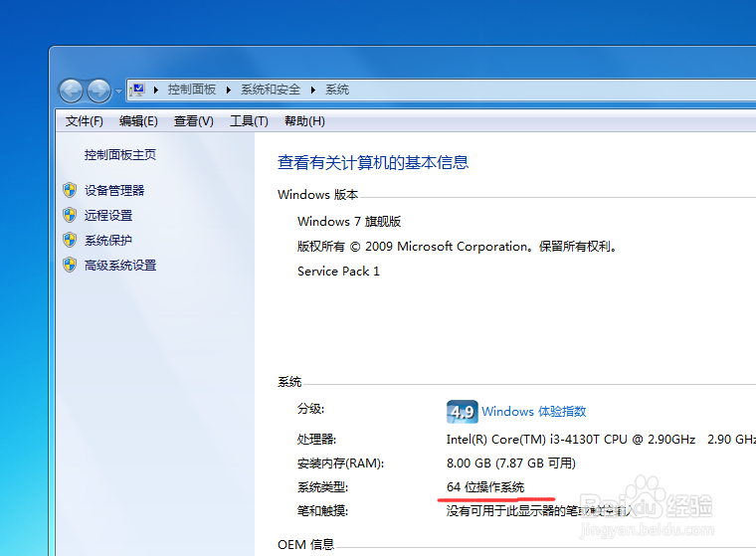756x556 pixels.
Task: Open 远程设置 link
Action: pyautogui.click(x=108, y=216)
